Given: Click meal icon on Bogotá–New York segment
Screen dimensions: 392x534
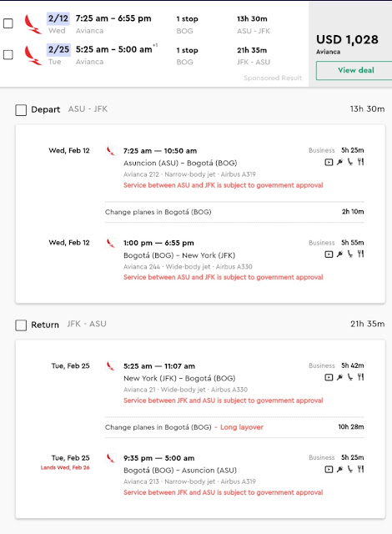Looking at the screenshot, I should [360, 254].
